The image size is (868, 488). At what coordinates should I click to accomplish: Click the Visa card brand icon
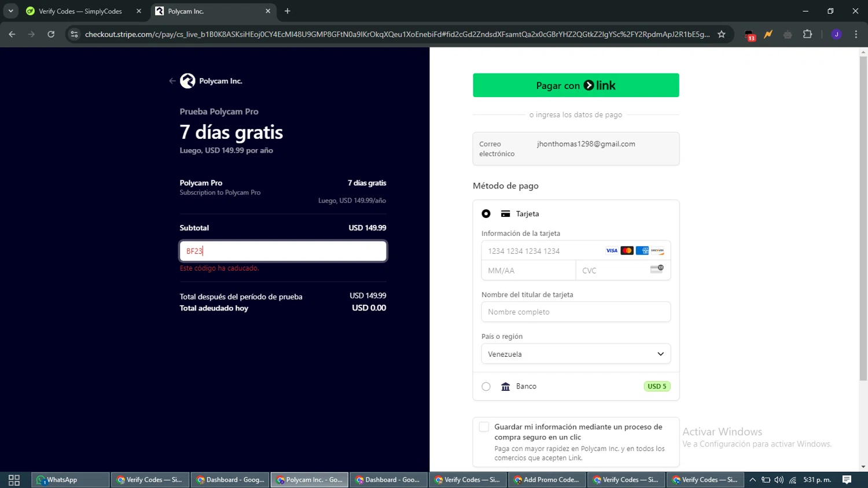(x=612, y=250)
